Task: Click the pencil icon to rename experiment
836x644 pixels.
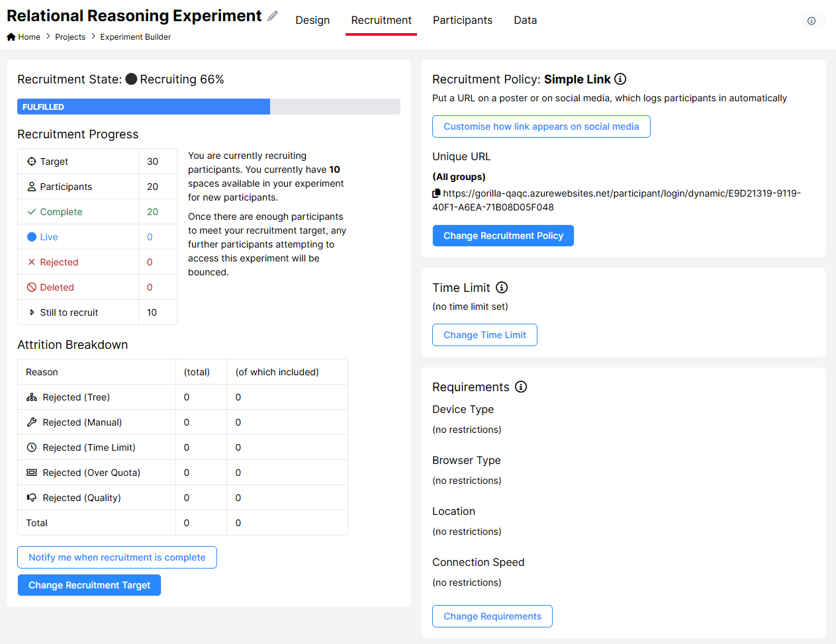Action: (273, 16)
